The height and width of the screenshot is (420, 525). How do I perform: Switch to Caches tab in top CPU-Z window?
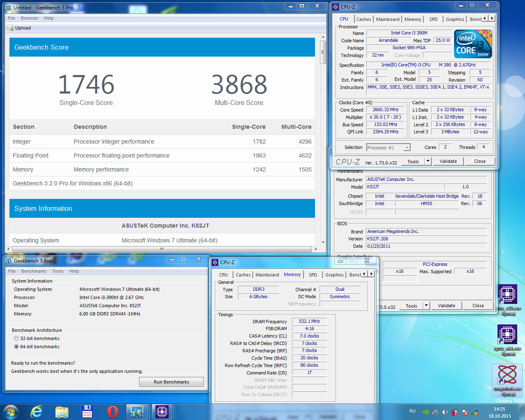[x=364, y=19]
